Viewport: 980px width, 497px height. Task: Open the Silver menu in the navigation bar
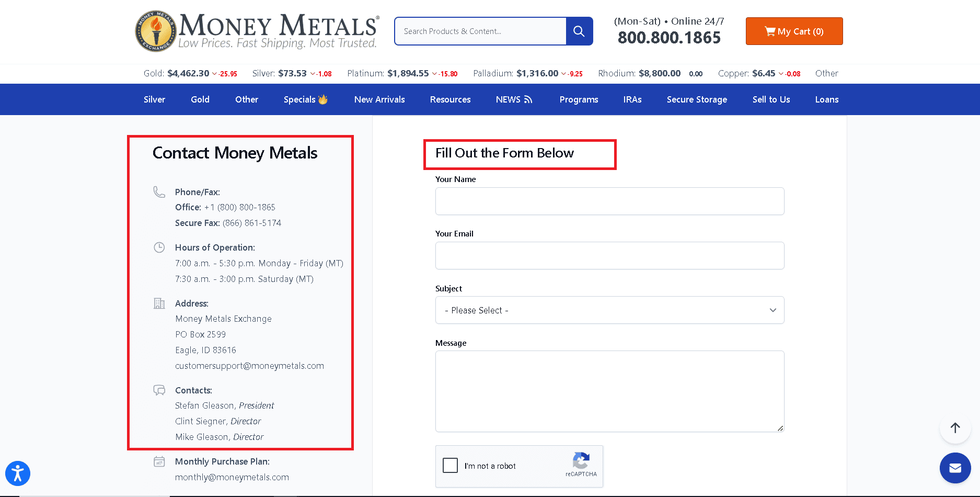point(154,99)
